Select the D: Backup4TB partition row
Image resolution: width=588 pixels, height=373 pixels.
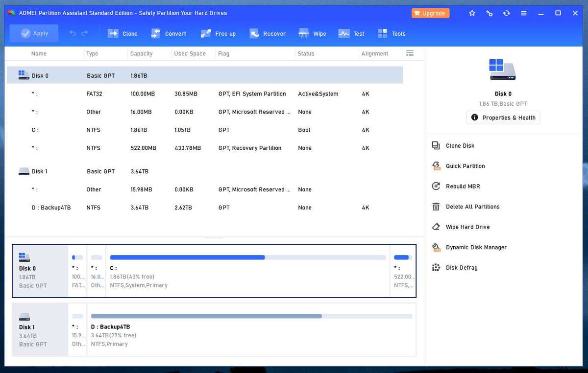click(205, 208)
